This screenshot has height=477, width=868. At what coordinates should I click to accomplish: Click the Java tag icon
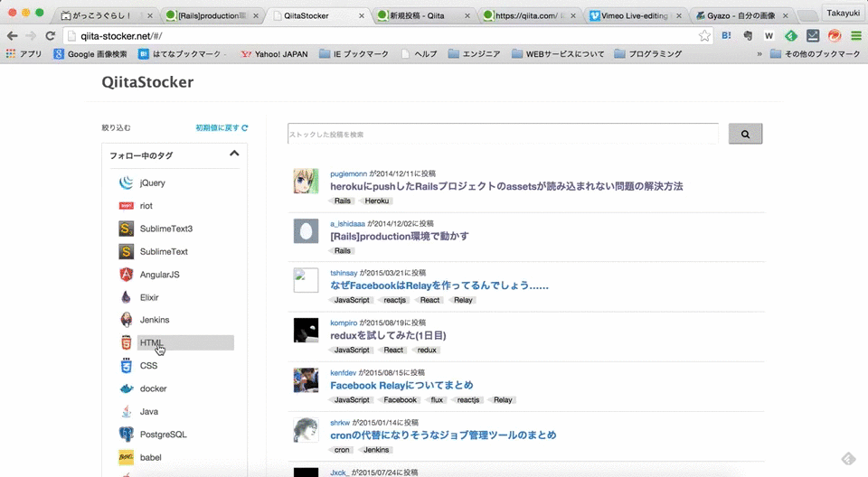pyautogui.click(x=127, y=412)
